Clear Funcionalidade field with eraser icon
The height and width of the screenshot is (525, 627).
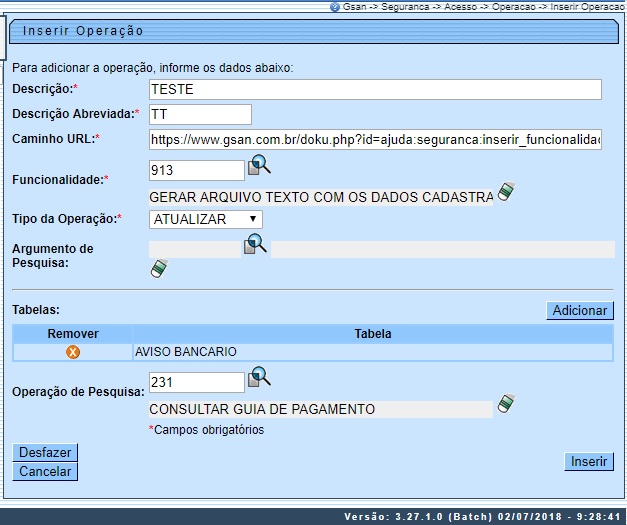(506, 192)
